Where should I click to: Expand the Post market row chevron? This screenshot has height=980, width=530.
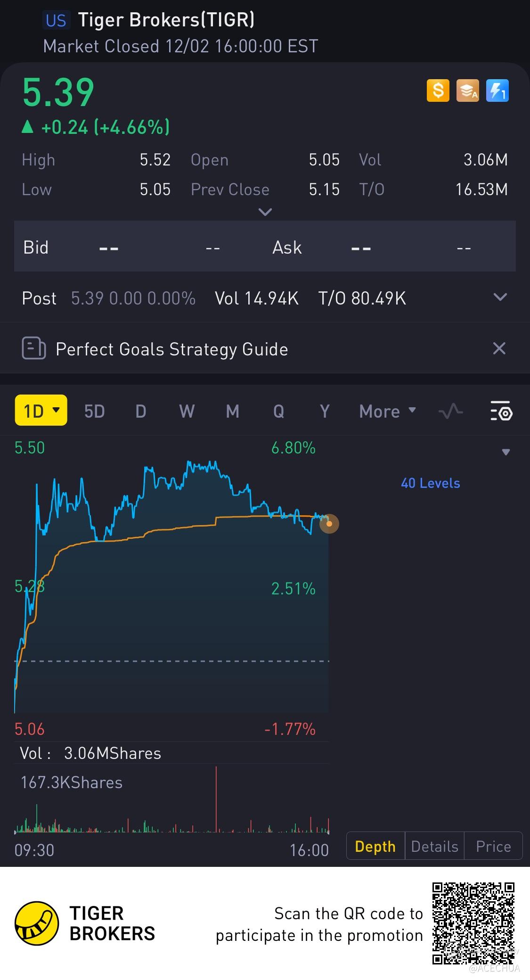[x=499, y=297]
